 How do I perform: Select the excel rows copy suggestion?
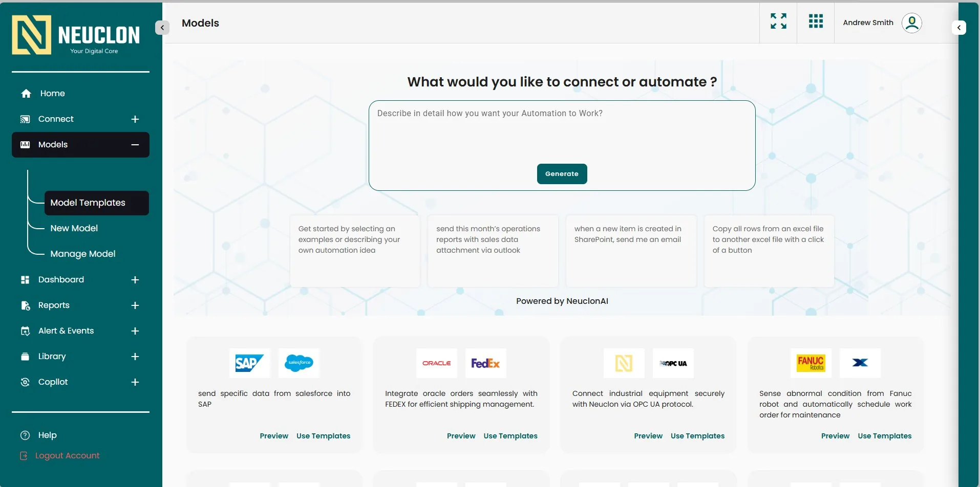coord(769,251)
